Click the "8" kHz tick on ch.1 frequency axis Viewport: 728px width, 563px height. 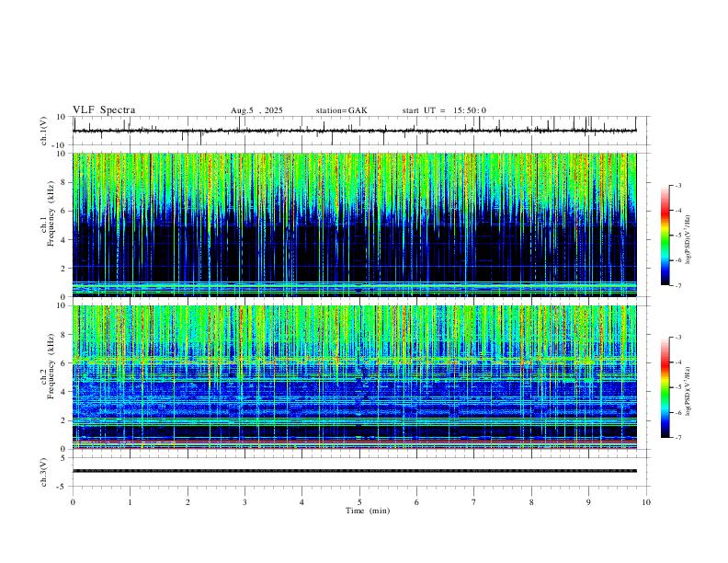tap(64, 182)
